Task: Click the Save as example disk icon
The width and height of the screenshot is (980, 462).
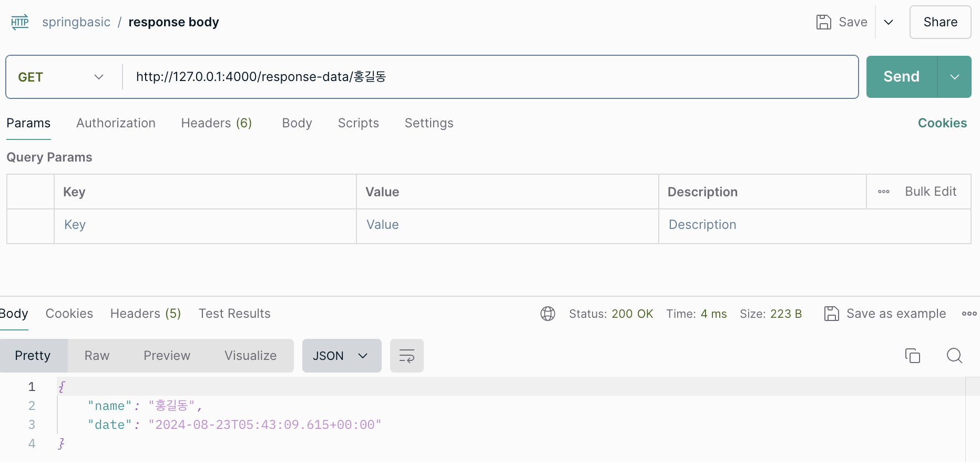Action: click(x=831, y=314)
